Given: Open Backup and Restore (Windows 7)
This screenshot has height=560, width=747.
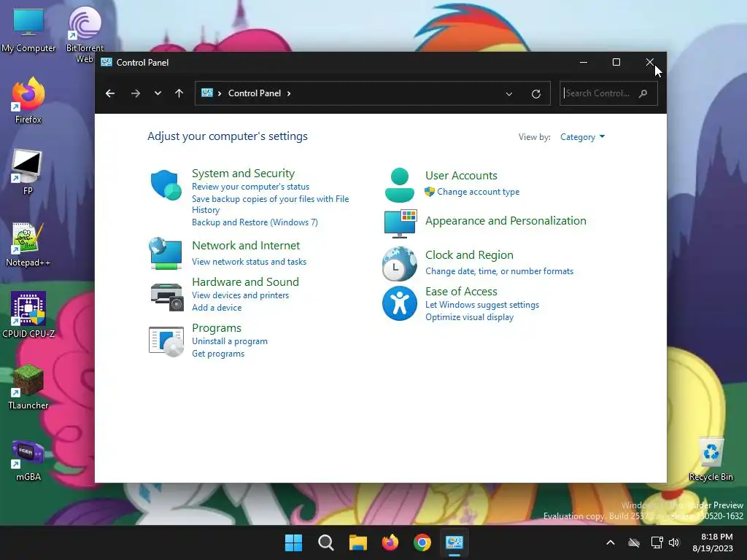Looking at the screenshot, I should (x=255, y=222).
